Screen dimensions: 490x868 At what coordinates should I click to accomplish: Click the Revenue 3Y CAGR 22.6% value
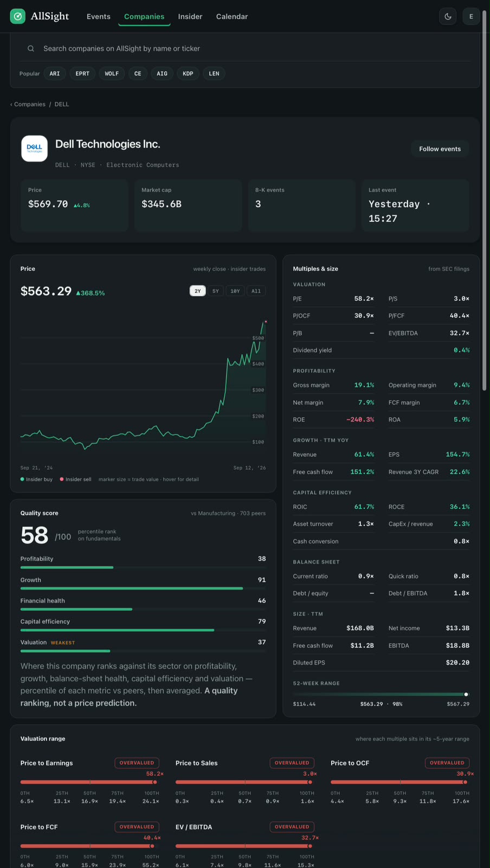[x=460, y=472]
